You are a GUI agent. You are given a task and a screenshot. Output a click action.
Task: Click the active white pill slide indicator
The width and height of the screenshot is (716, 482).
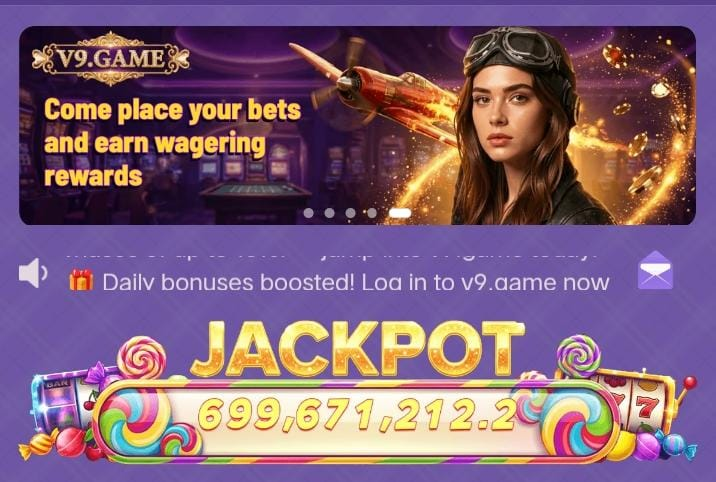tap(400, 213)
